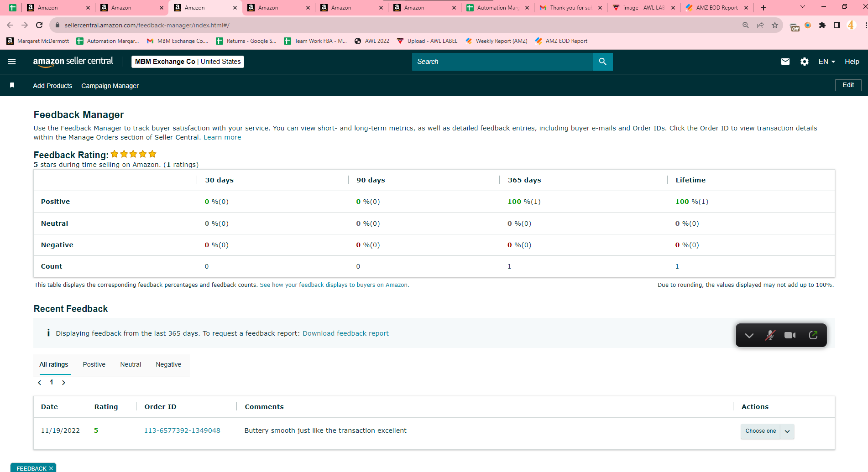Open the browser profile avatar icon
Viewport: 868px width, 472px height.
click(x=851, y=25)
